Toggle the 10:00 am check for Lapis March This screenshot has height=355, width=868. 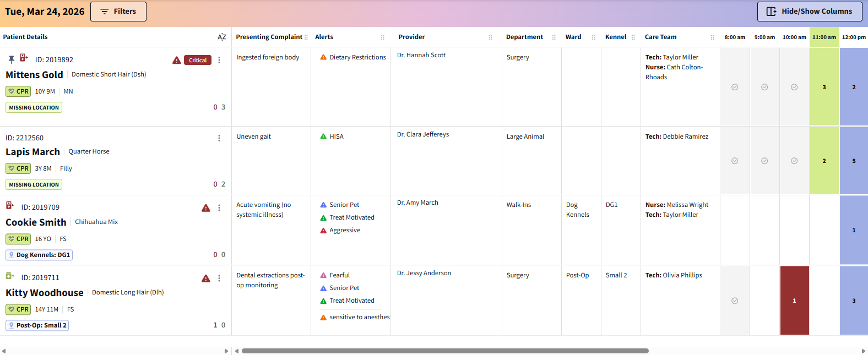(x=794, y=161)
